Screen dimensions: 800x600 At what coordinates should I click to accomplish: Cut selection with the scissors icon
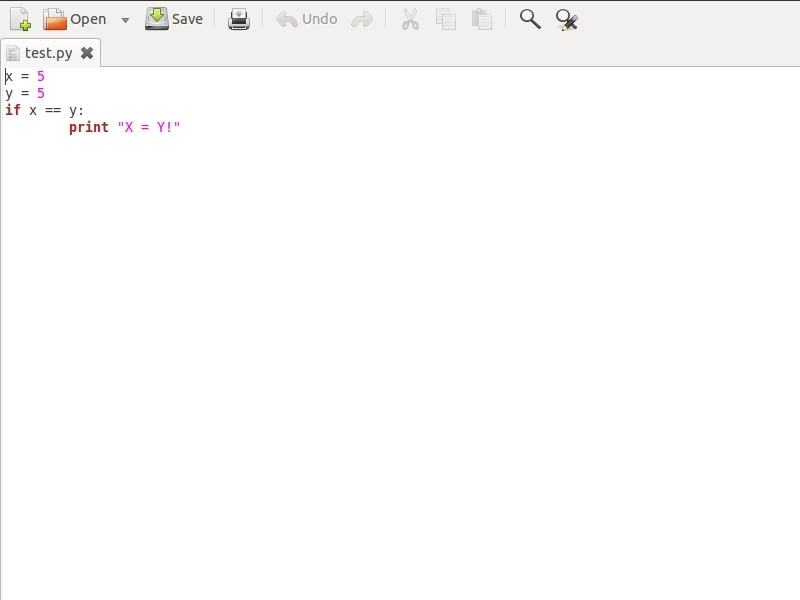click(410, 19)
